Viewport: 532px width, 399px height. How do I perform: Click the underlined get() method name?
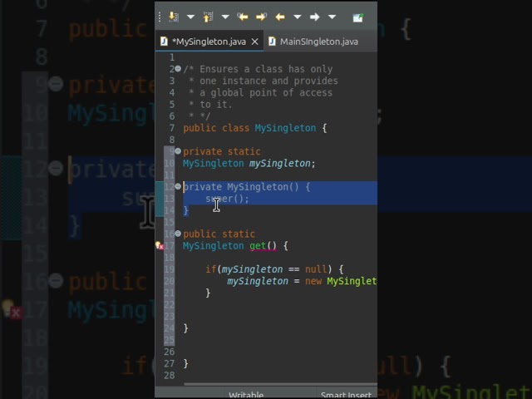point(264,246)
